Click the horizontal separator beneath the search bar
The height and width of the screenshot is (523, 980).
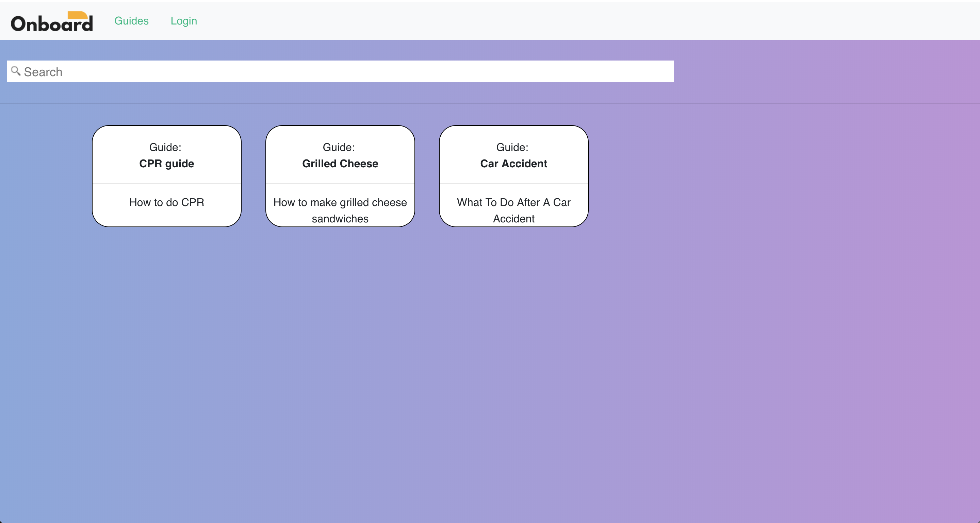(490, 104)
